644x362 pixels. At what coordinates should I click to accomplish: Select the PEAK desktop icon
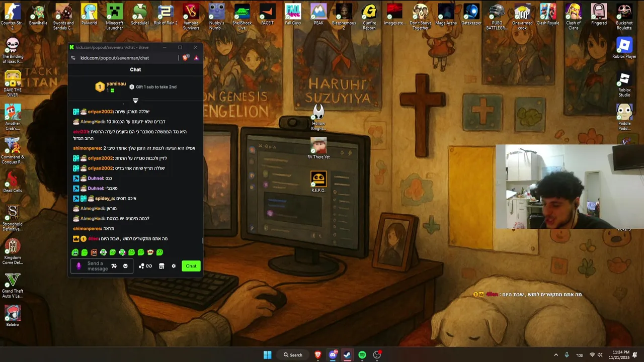click(x=318, y=15)
